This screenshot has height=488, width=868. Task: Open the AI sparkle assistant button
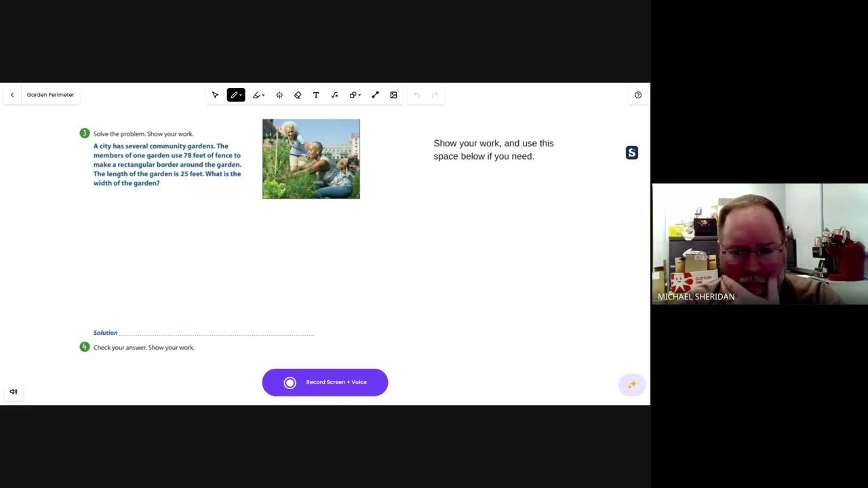tap(631, 385)
